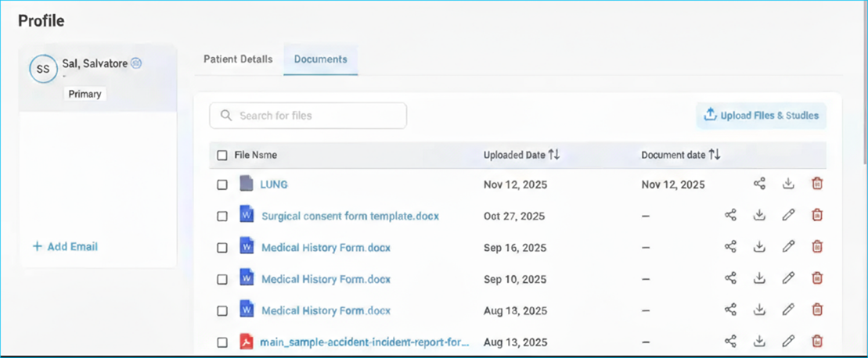Edit the accident incident report PDF entry
868x358 pixels.
tap(788, 341)
